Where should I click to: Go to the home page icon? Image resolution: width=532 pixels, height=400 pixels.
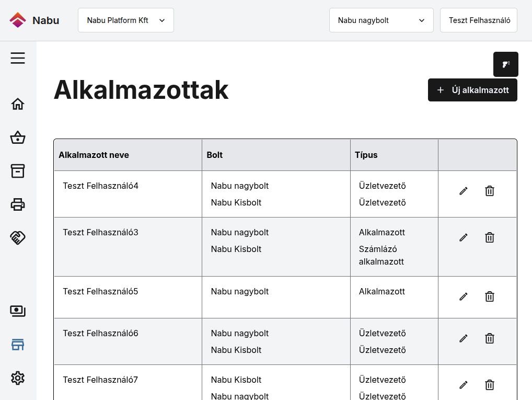click(x=18, y=104)
